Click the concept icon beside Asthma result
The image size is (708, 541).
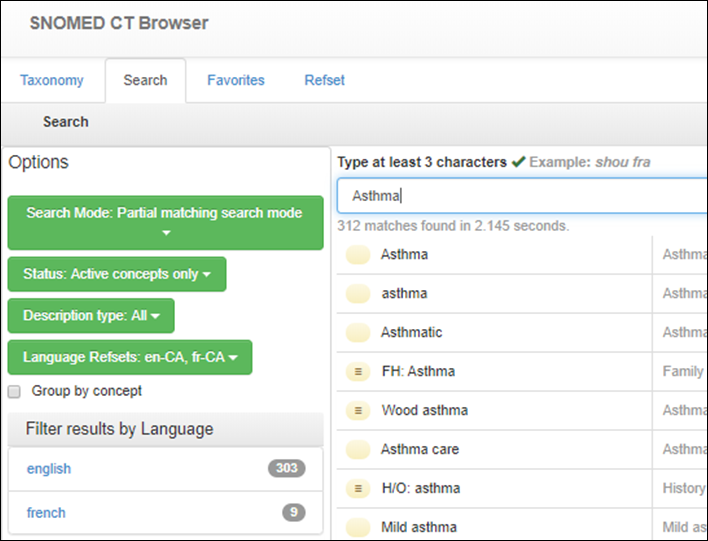tap(358, 255)
